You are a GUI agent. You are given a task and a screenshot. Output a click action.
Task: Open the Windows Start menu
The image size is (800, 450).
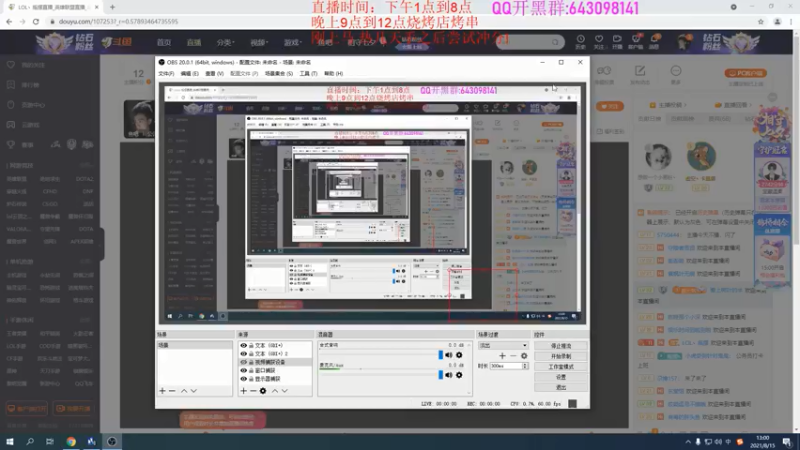pyautogui.click(x=10, y=442)
